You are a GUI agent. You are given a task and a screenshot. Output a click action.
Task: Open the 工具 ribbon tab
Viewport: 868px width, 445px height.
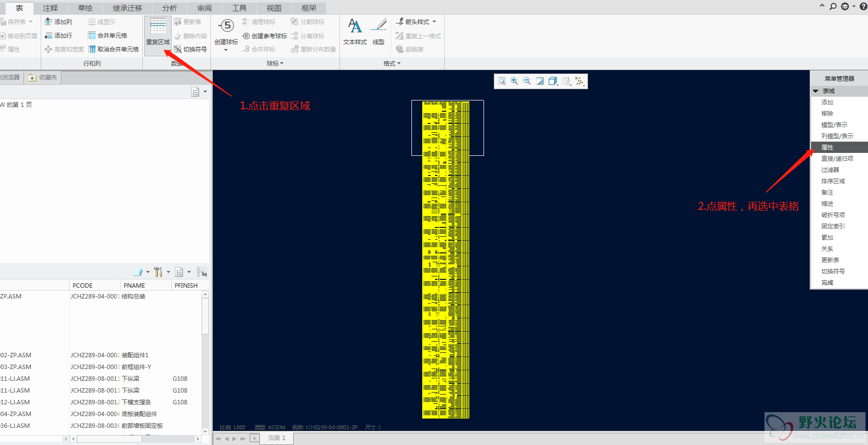[239, 8]
